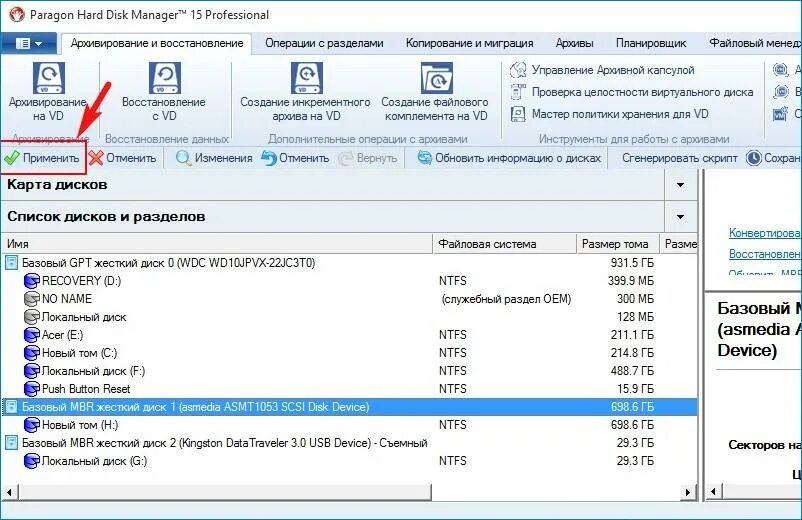Click left scroll arrow of right panel
This screenshot has height=520, width=802.
[713, 492]
